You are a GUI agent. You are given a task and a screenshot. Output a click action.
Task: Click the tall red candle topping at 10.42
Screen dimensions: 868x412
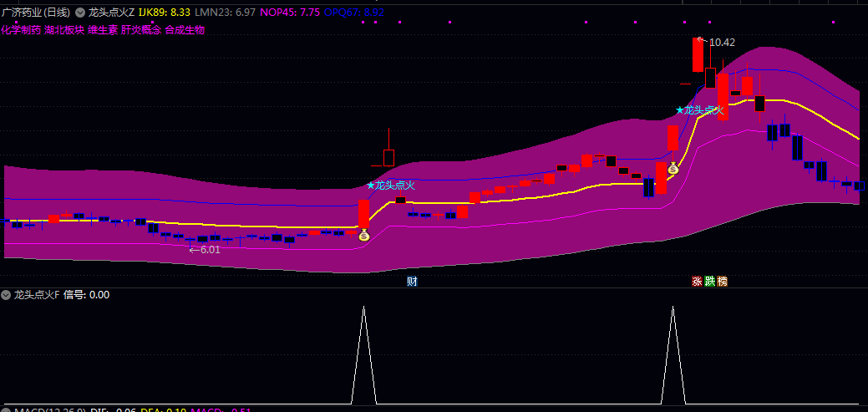[x=698, y=54]
